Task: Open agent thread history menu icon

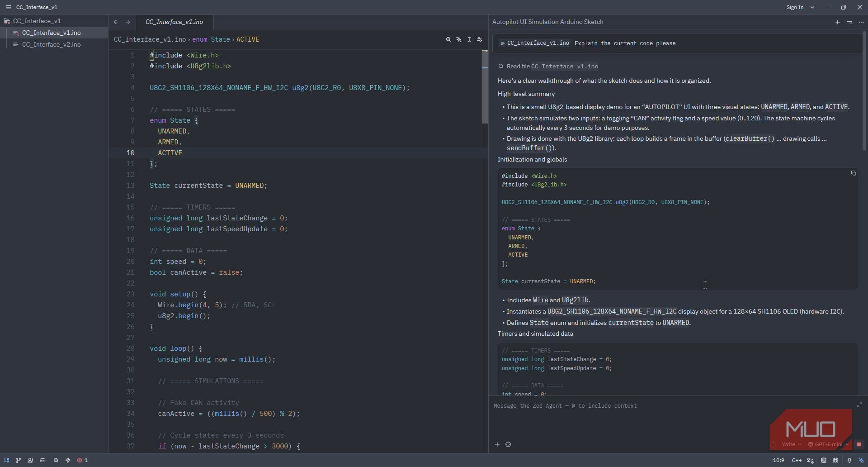Action: pyautogui.click(x=849, y=22)
